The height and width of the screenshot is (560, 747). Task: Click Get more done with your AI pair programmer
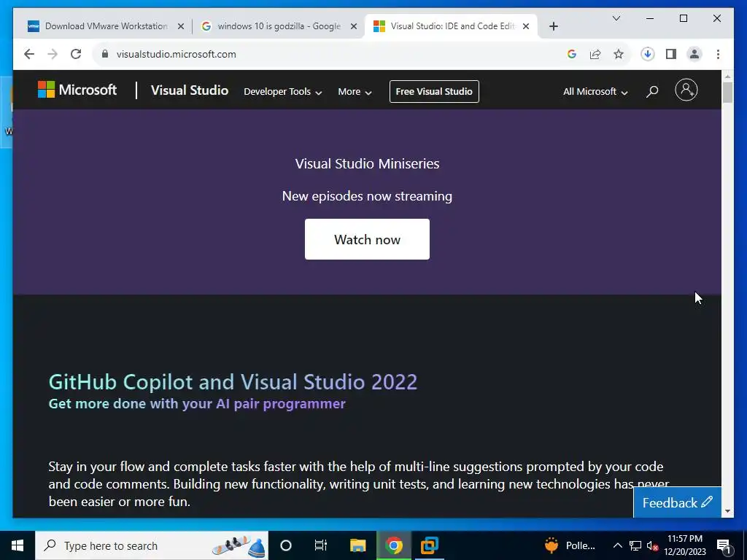click(197, 404)
